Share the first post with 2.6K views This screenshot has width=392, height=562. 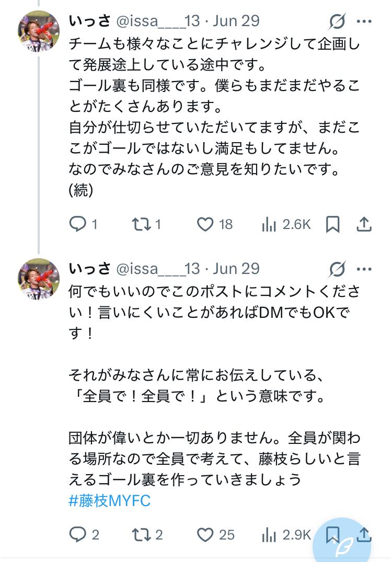[x=364, y=224]
